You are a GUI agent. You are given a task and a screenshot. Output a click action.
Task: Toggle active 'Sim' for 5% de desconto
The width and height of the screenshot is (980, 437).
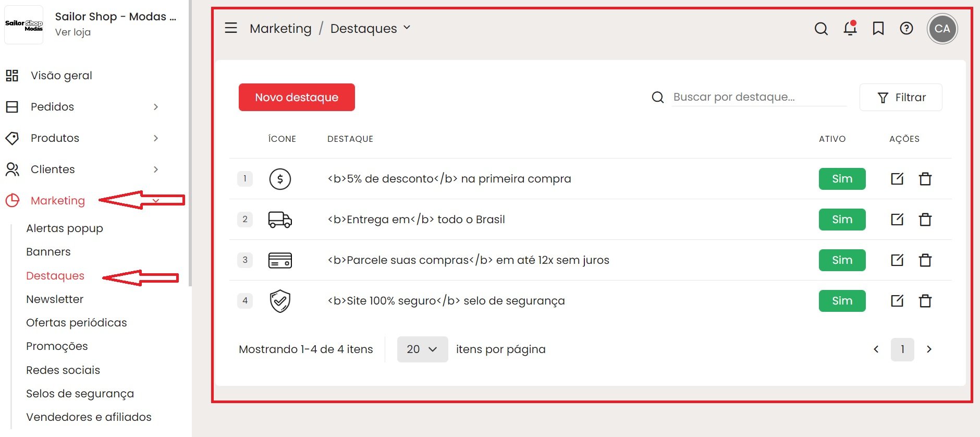pos(842,179)
